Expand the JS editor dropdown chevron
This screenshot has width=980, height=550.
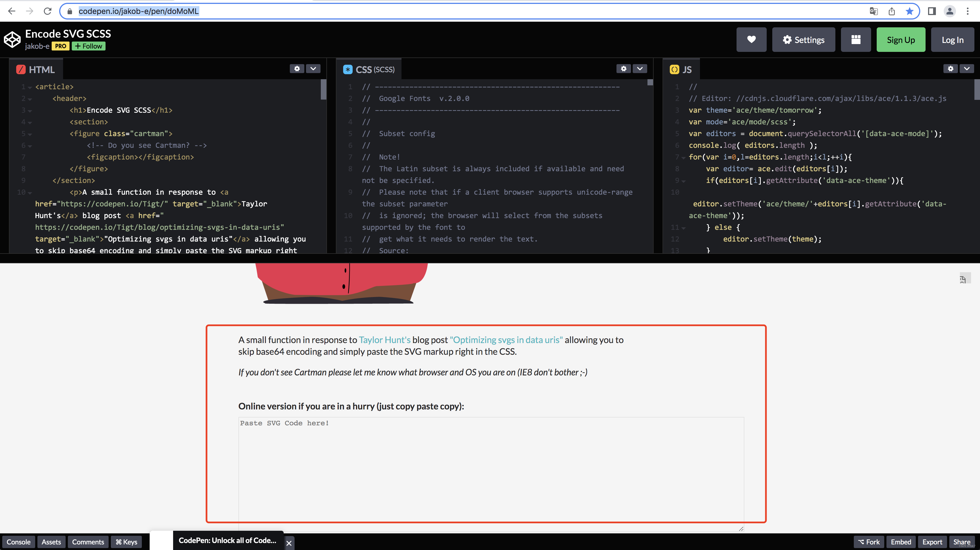click(967, 68)
